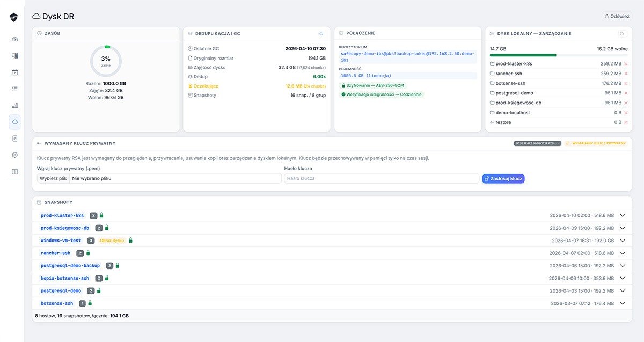Refresh the Deduplikacja i GC panel

click(x=321, y=33)
